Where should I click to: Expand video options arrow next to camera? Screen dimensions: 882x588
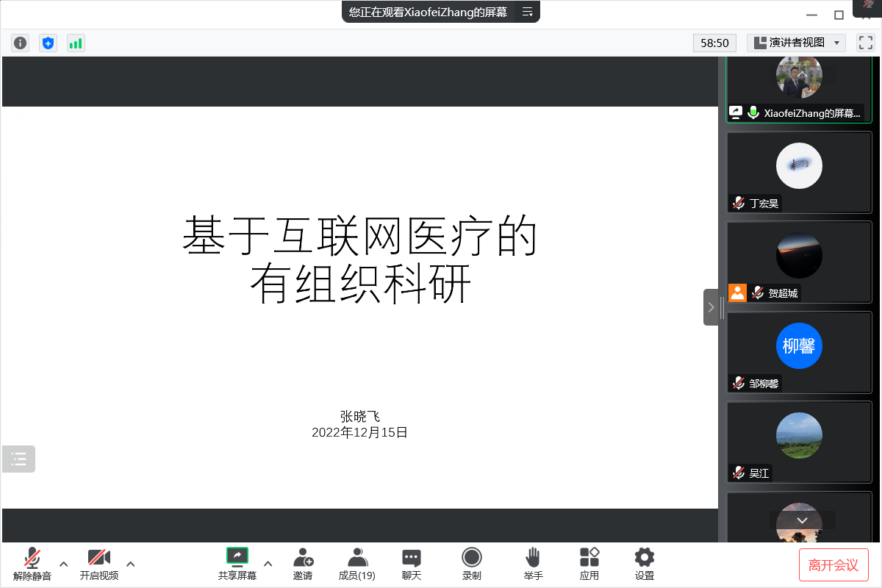pos(131,564)
